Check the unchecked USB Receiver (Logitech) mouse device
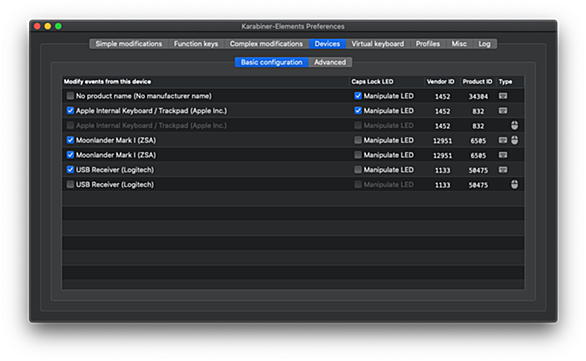 pyautogui.click(x=70, y=184)
